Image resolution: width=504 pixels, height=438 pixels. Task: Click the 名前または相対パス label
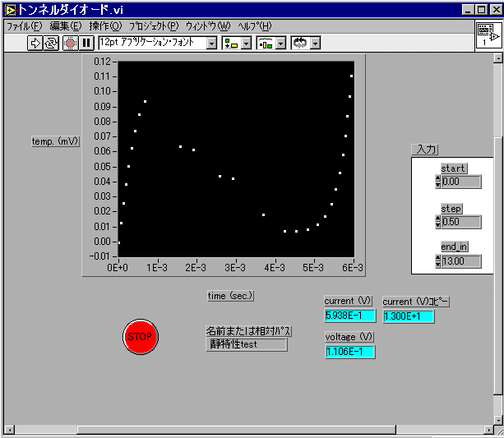[x=249, y=331]
